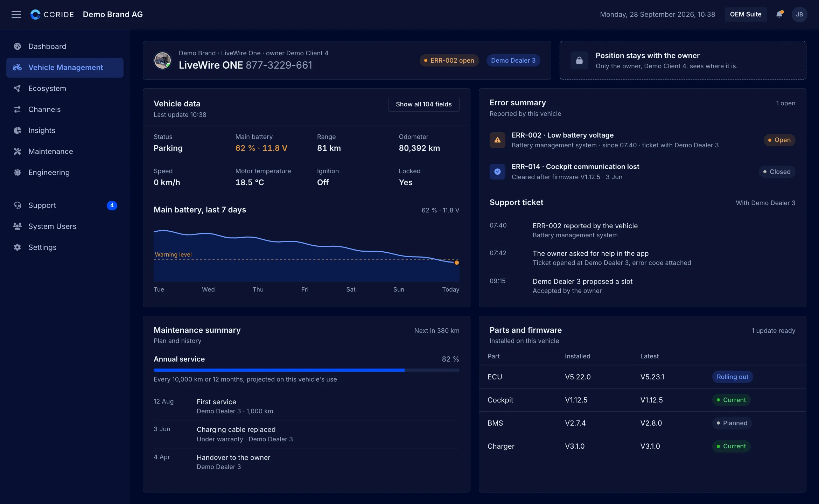
Task: Click the OEM Suite button
Action: (x=745, y=14)
